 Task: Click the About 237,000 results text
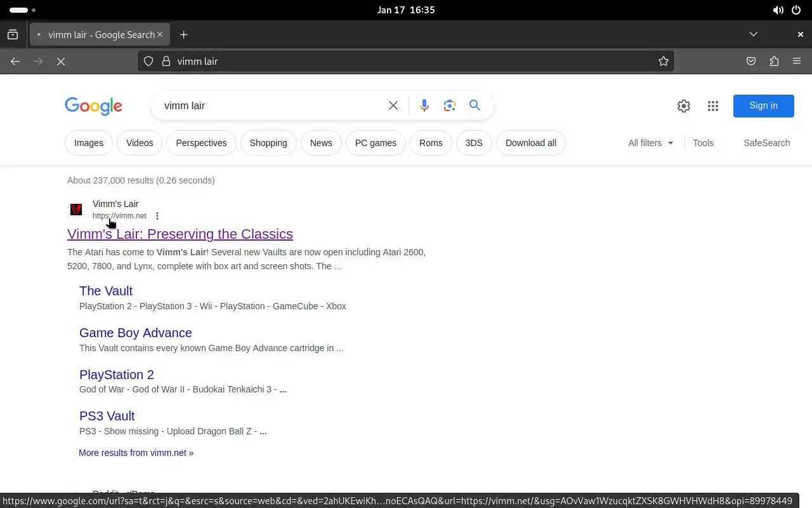[141, 180]
